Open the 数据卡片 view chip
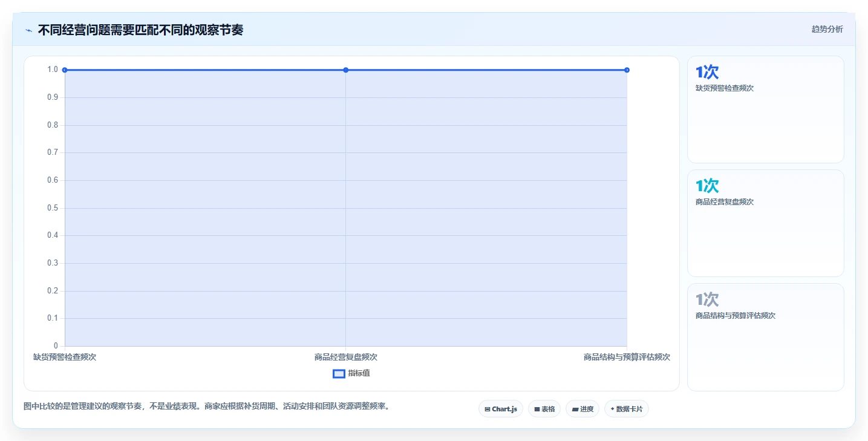The image size is (868, 441). (626, 409)
